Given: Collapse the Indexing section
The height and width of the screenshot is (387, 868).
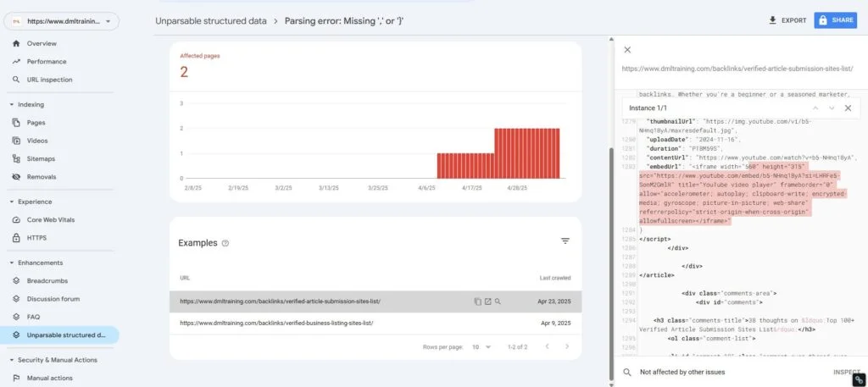Looking at the screenshot, I should pyautogui.click(x=12, y=104).
